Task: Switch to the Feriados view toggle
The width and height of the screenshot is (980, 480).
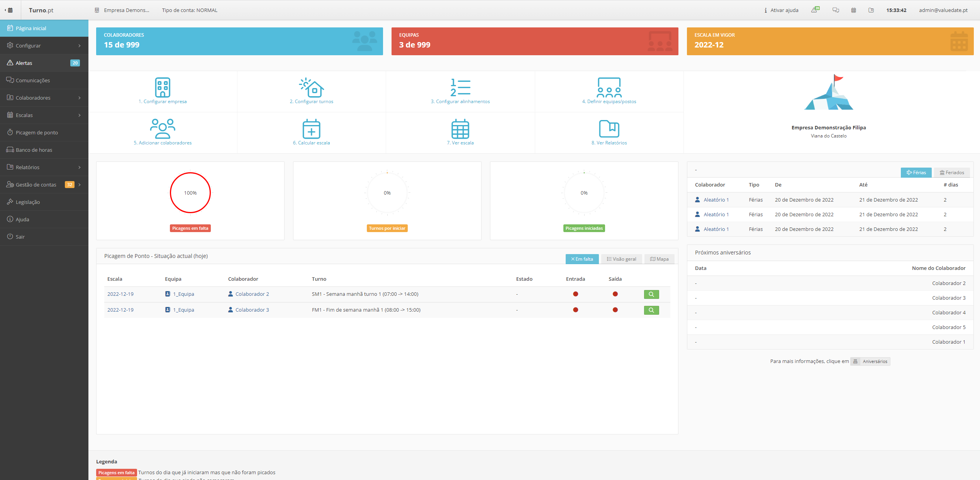Action: click(x=952, y=172)
